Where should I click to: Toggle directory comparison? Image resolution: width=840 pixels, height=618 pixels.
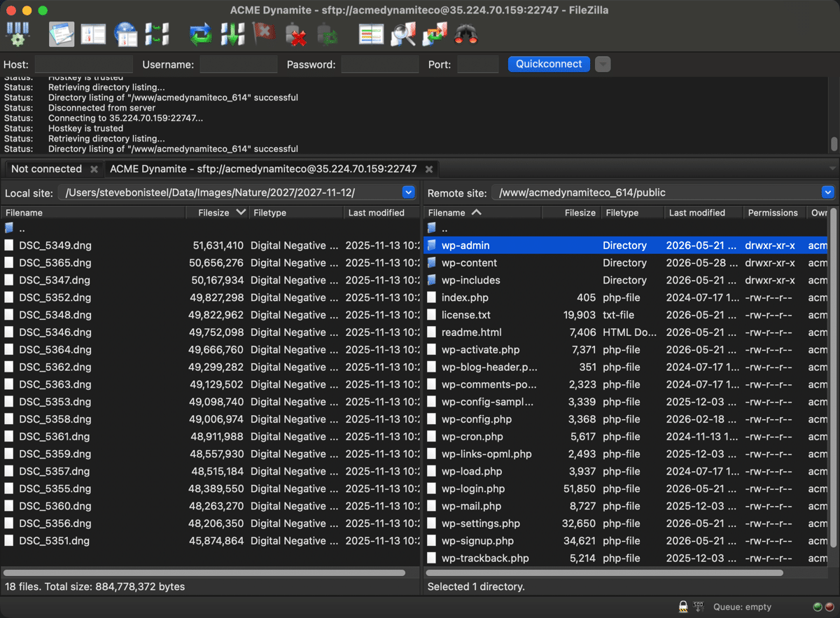[402, 34]
